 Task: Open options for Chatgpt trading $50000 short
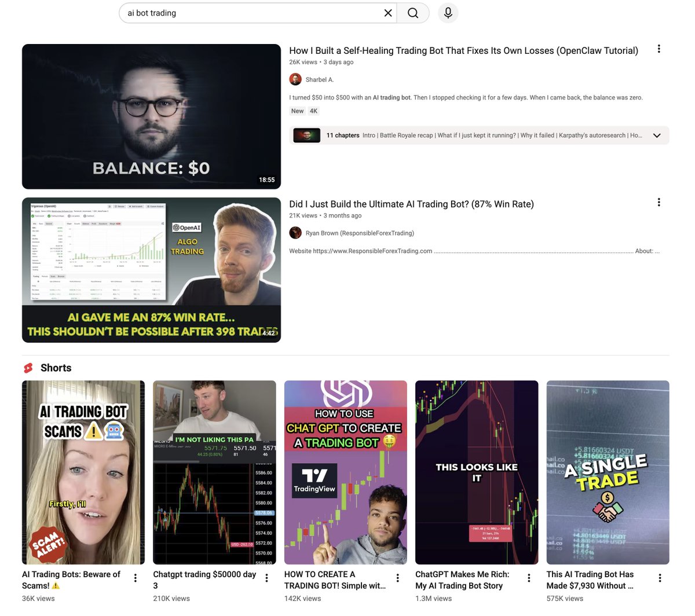(266, 578)
